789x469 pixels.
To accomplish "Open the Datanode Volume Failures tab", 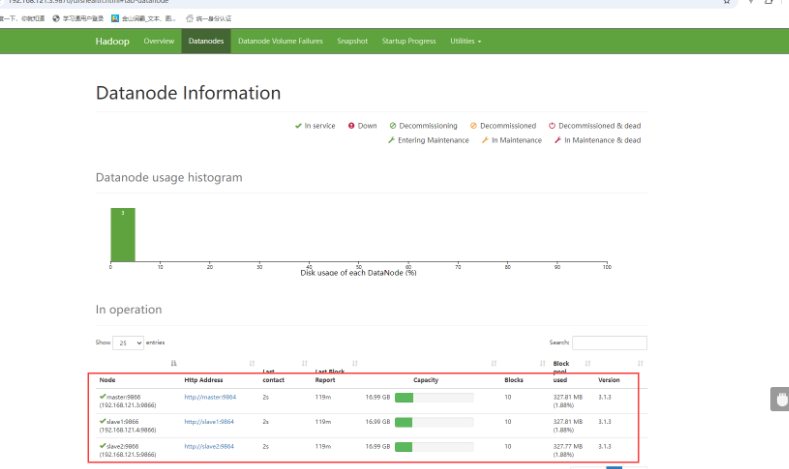I will [x=280, y=41].
